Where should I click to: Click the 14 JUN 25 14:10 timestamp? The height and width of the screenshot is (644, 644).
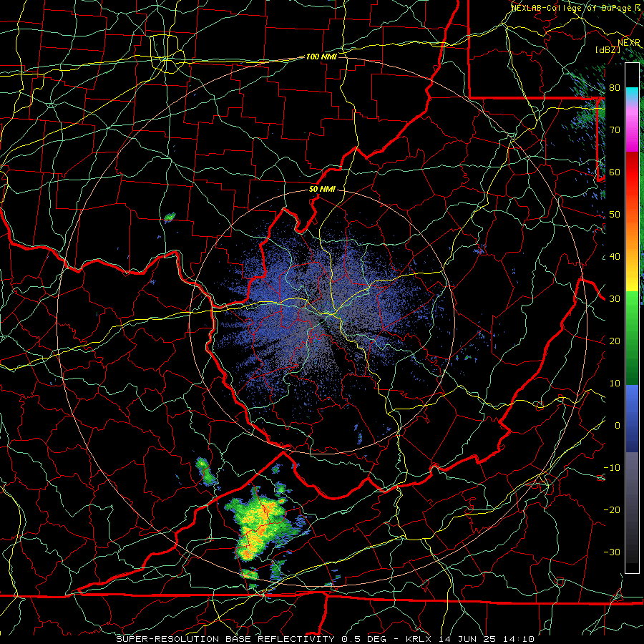[487, 639]
